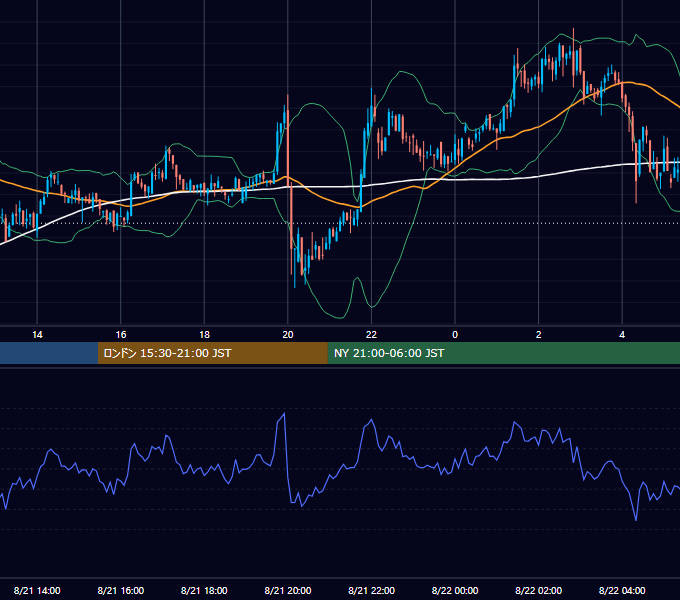
Task: Click the 16 hour axis label
Action: 121,335
